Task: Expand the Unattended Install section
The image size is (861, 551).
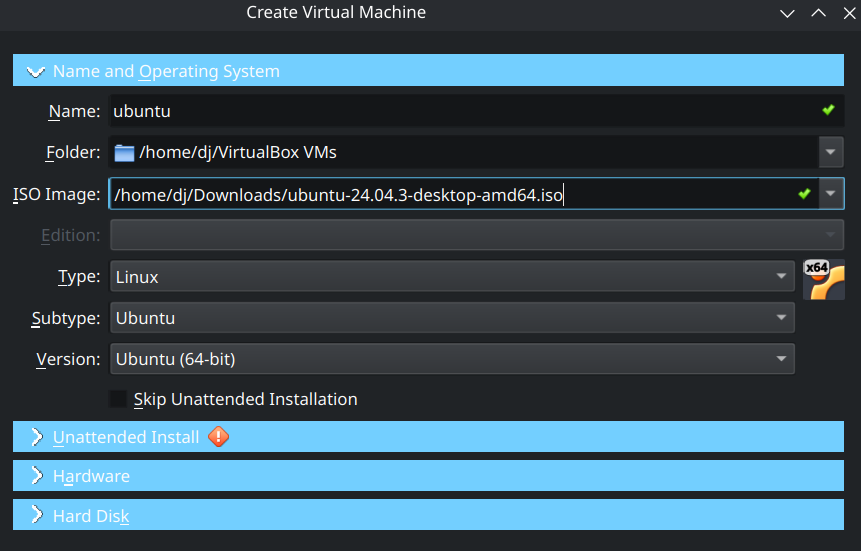Action: click(428, 437)
